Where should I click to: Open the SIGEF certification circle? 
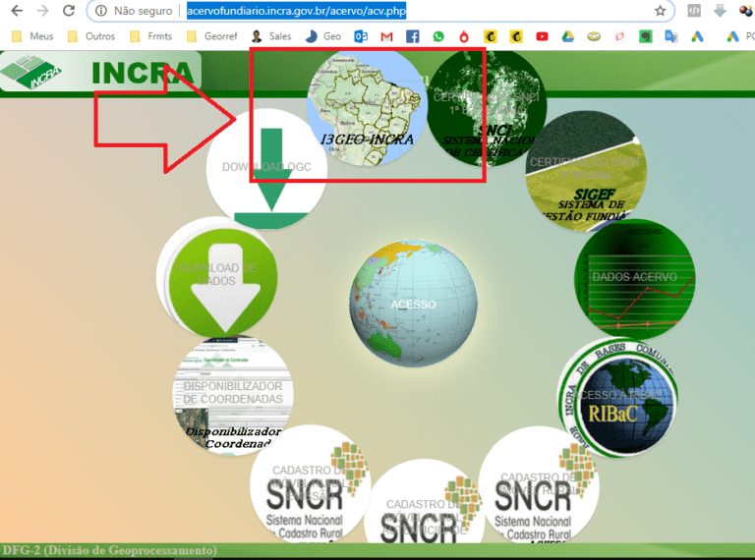(x=586, y=171)
